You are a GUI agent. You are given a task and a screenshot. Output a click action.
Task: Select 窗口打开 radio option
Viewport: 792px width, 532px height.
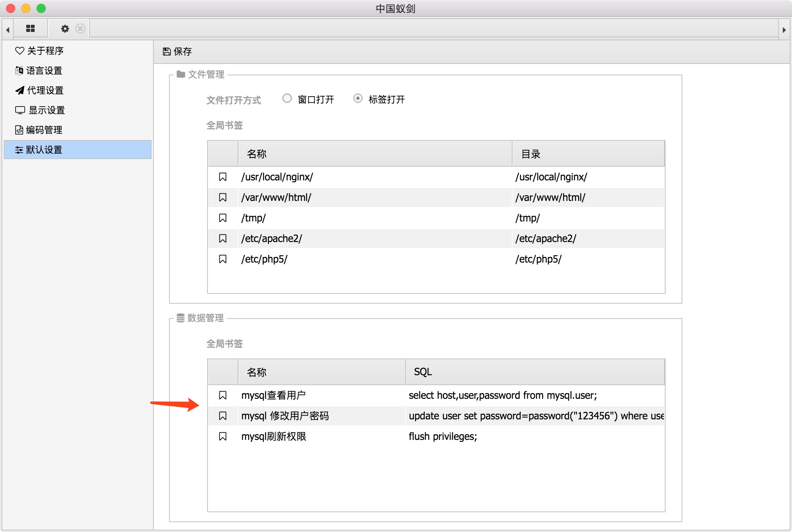(287, 99)
